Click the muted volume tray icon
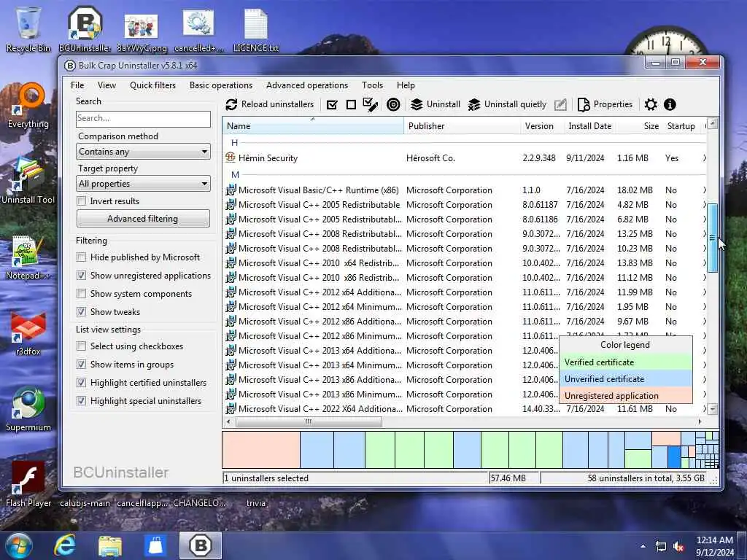The height and width of the screenshot is (560, 747). [x=678, y=547]
